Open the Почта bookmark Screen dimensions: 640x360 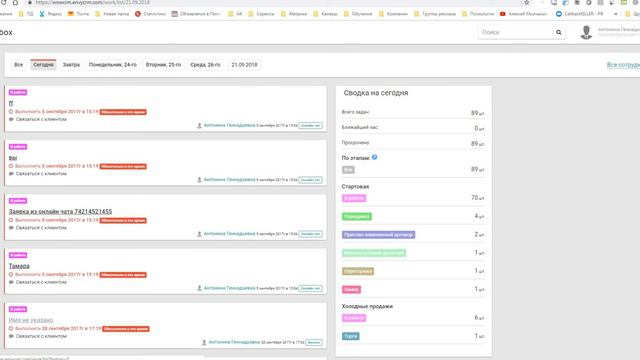click(78, 14)
